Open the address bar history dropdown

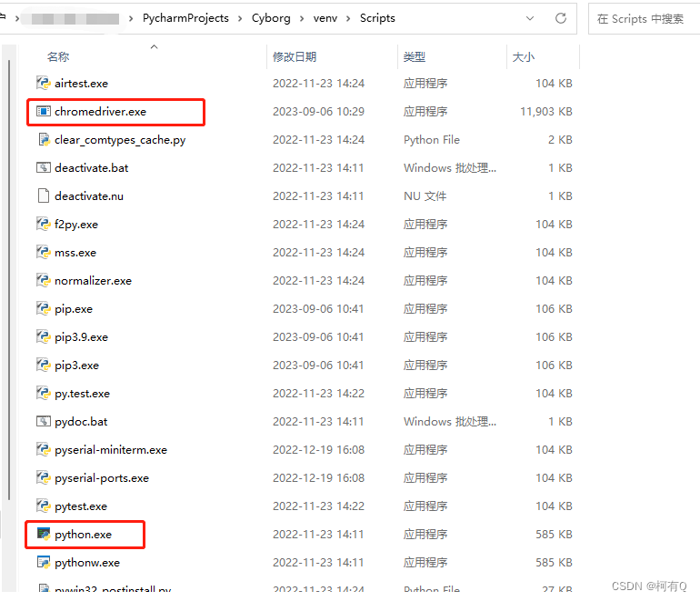tap(530, 18)
